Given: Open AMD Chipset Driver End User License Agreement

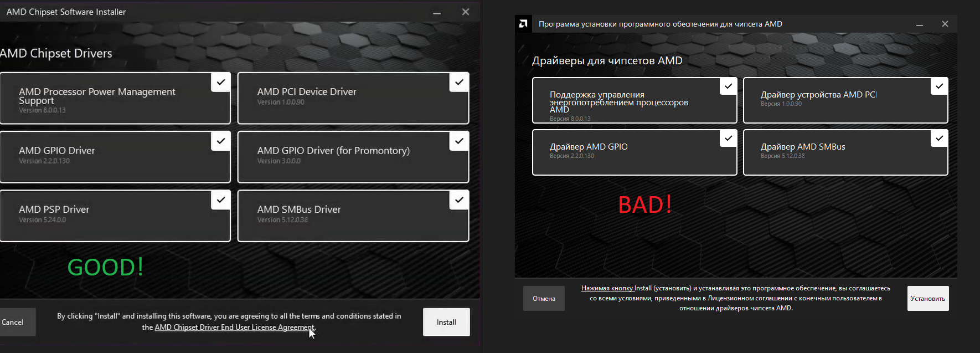Looking at the screenshot, I should pos(234,328).
